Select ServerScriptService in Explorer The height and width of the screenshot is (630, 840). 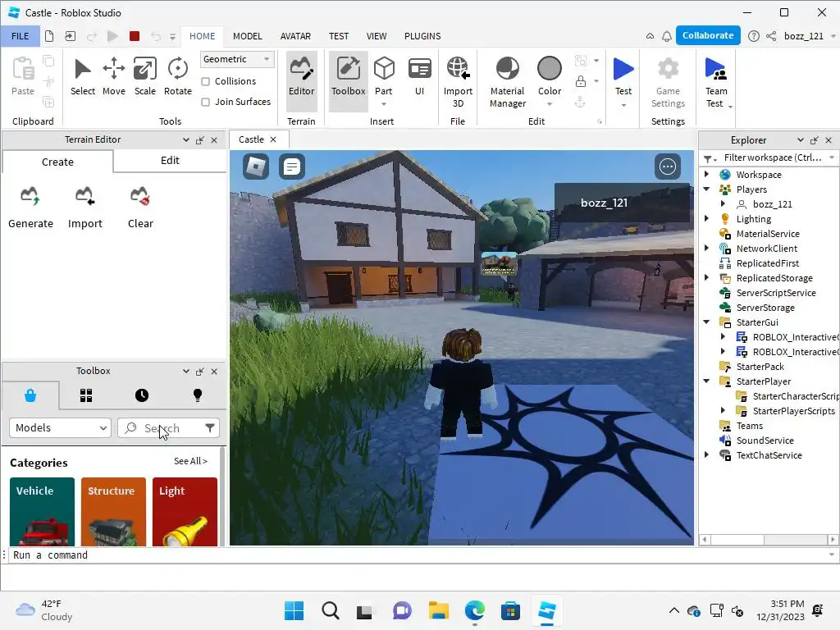coord(775,293)
